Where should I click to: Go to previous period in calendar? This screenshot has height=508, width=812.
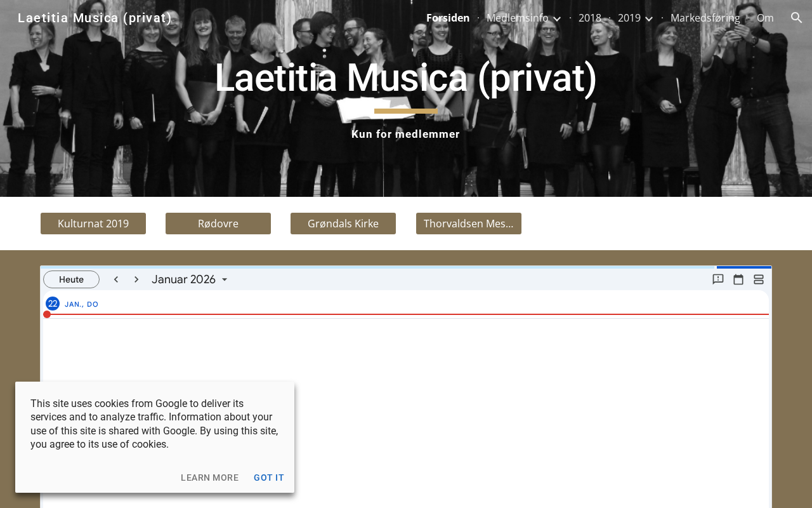point(116,279)
